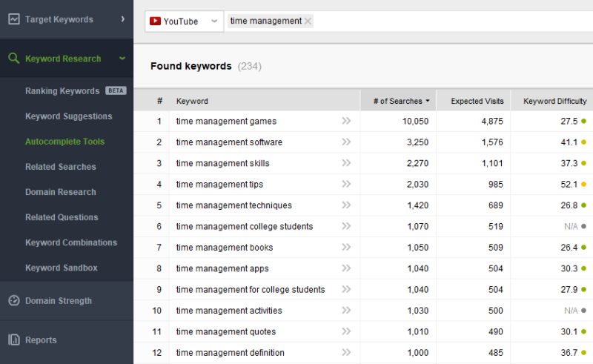
Task: Click the Found keywords count (234)
Action: point(250,66)
